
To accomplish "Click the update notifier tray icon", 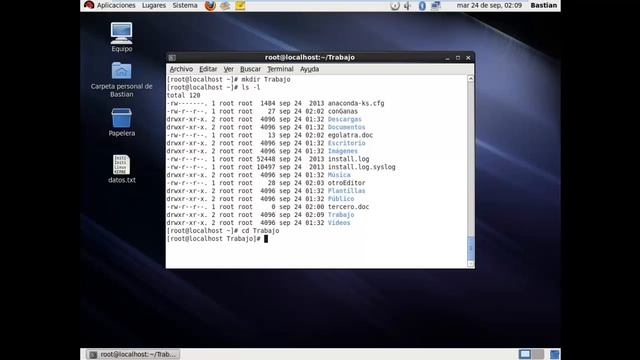I will pos(395,5).
